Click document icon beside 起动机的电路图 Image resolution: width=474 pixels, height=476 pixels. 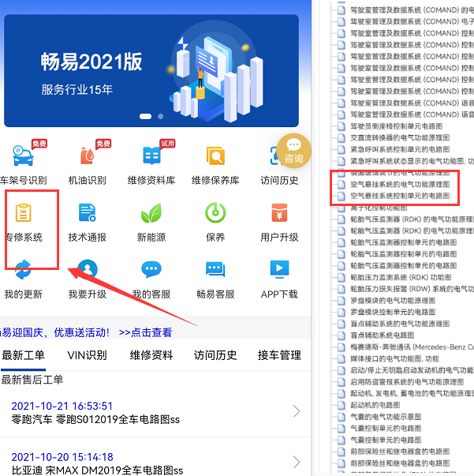click(x=342, y=405)
